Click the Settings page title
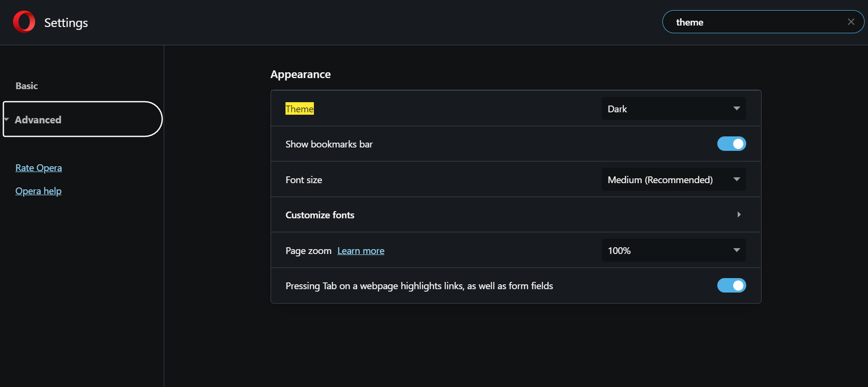Screen dimensions: 868x387 (66, 23)
